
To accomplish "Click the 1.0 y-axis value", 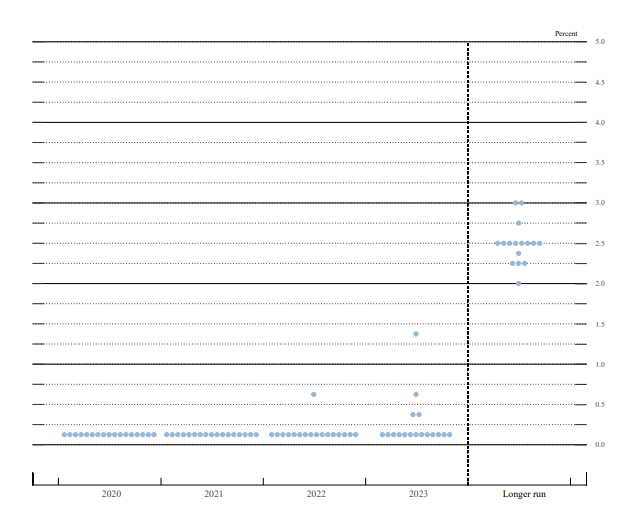I will 600,364.
